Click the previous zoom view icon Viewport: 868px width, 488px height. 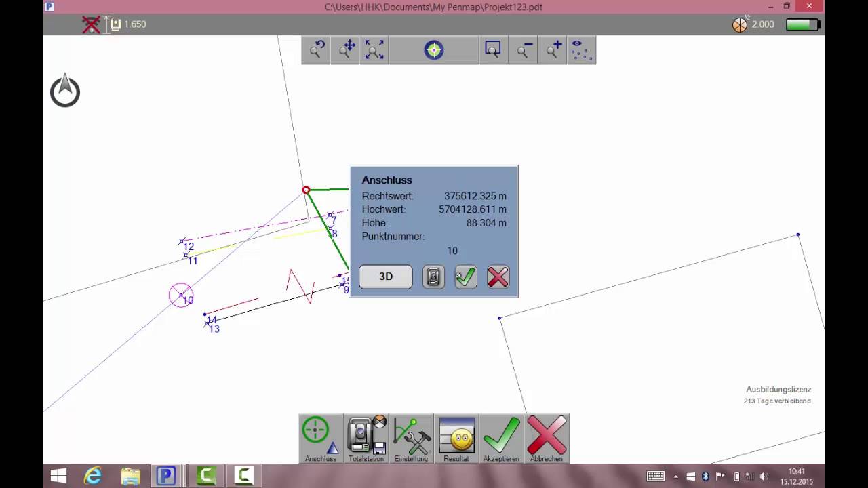[x=317, y=50]
